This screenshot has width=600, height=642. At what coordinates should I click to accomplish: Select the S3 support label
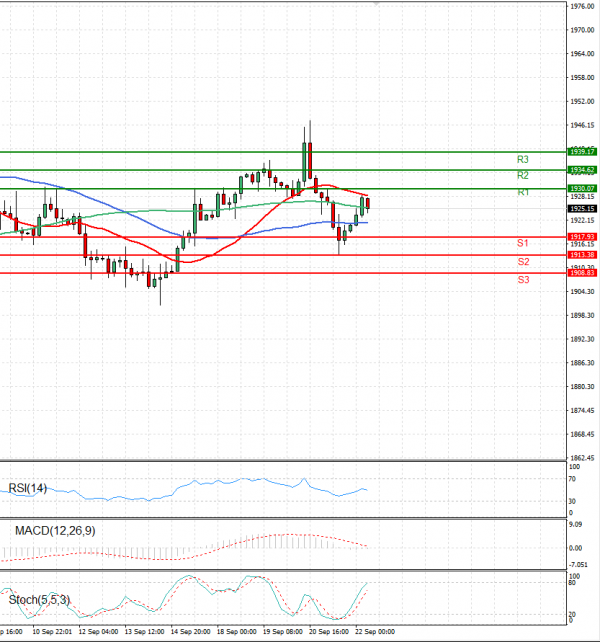pos(523,280)
